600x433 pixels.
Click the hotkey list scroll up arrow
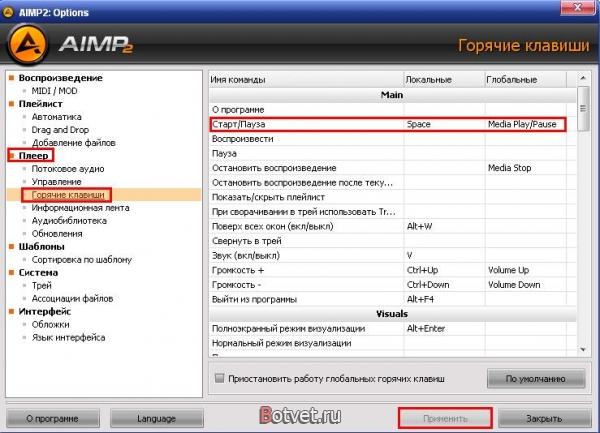[x=583, y=78]
